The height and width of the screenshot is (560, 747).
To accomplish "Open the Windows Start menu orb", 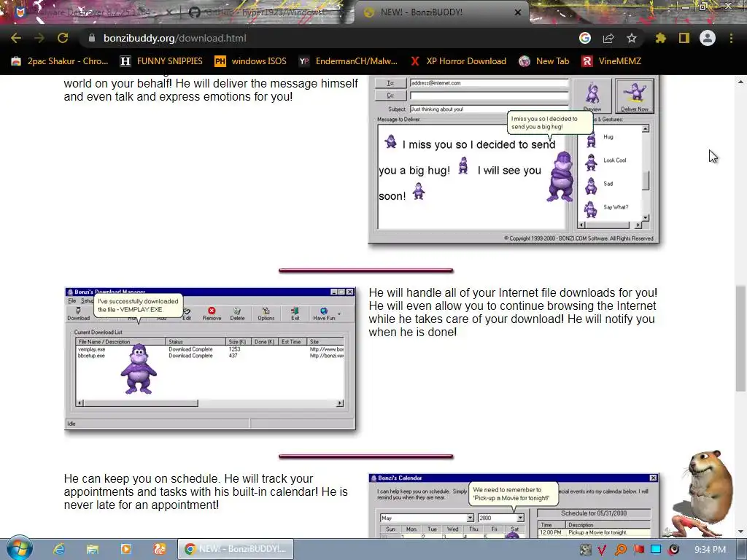I will coord(19,548).
